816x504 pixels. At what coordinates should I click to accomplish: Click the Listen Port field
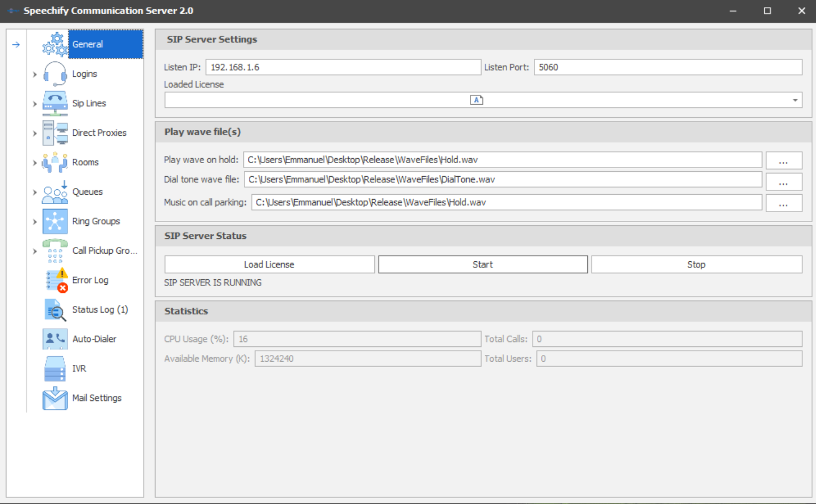[x=668, y=67]
